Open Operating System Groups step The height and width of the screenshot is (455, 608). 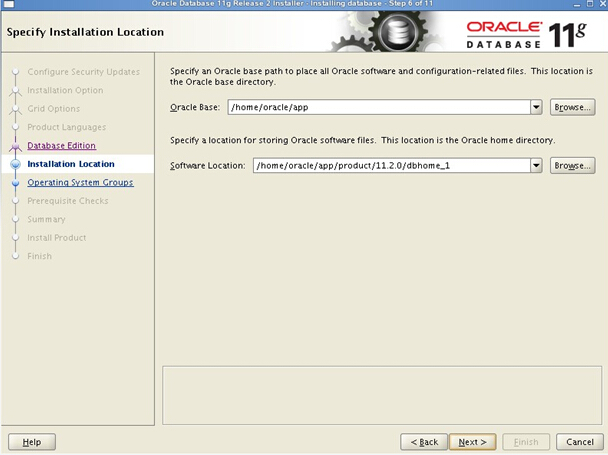[x=80, y=183]
